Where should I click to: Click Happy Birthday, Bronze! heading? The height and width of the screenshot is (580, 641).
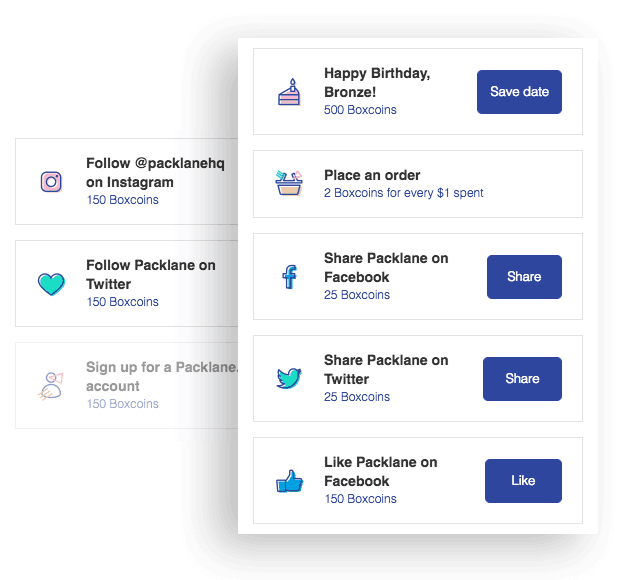click(377, 83)
